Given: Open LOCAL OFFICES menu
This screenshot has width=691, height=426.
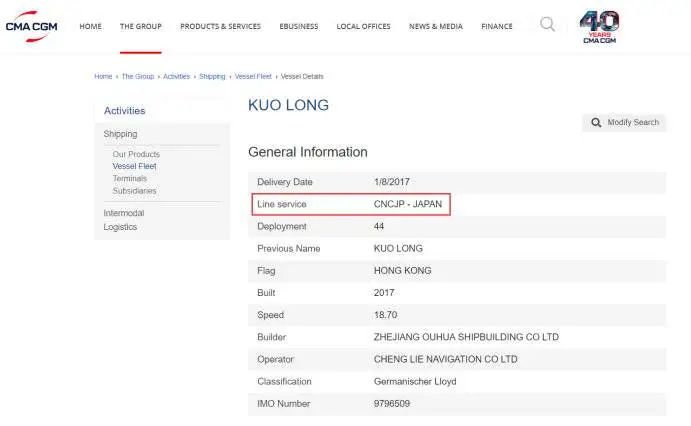Looking at the screenshot, I should [364, 26].
